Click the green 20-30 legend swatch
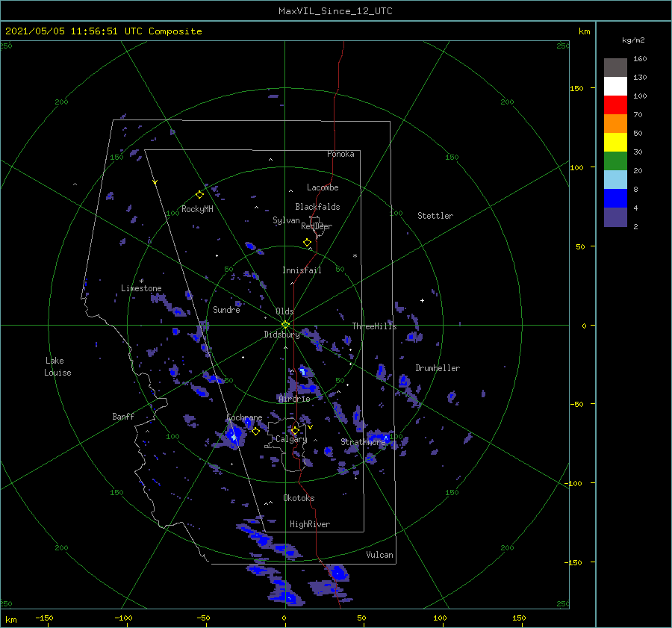Screen dimensions: 672x628 (615, 161)
